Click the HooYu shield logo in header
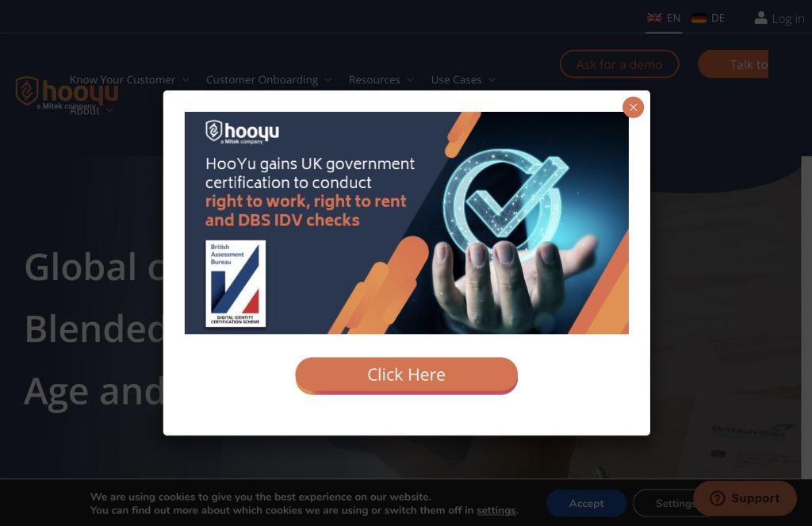Viewport: 812px width, 526px height. [x=27, y=90]
